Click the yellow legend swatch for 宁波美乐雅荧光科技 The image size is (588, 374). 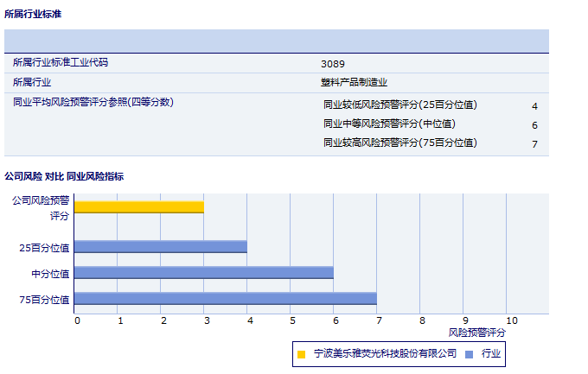click(x=302, y=354)
